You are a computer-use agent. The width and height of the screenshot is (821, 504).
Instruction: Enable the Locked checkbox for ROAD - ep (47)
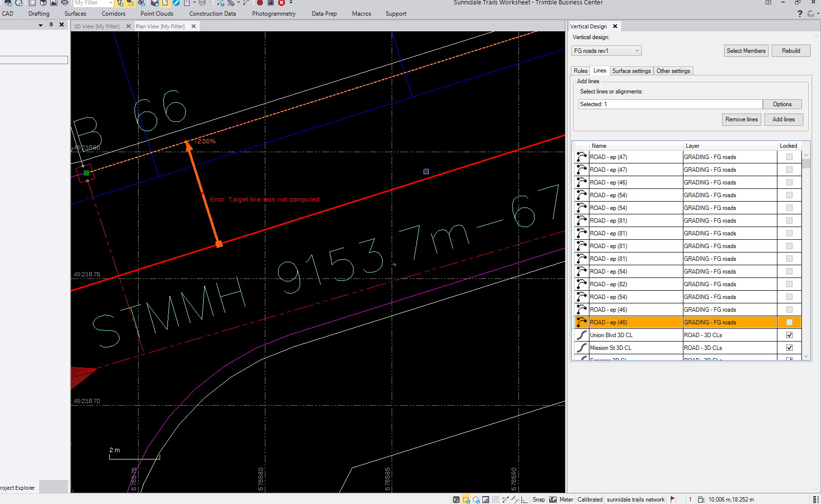point(789,157)
